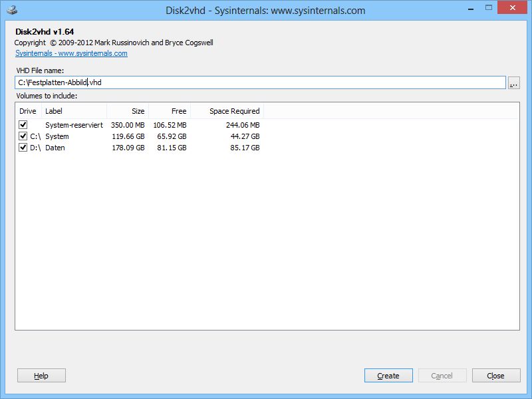
Task: Minimize the Disk2vhd window
Action: point(471,8)
